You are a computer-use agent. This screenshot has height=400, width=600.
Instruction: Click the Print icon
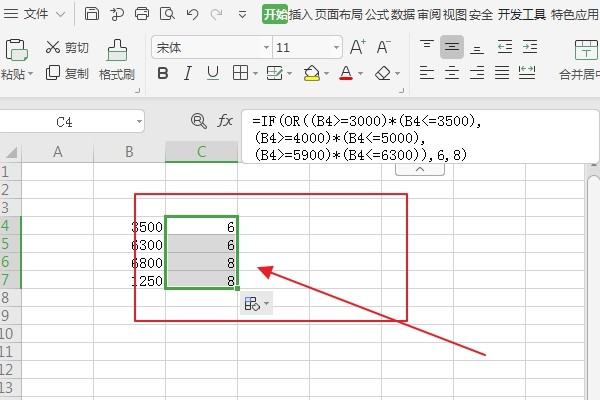(142, 14)
